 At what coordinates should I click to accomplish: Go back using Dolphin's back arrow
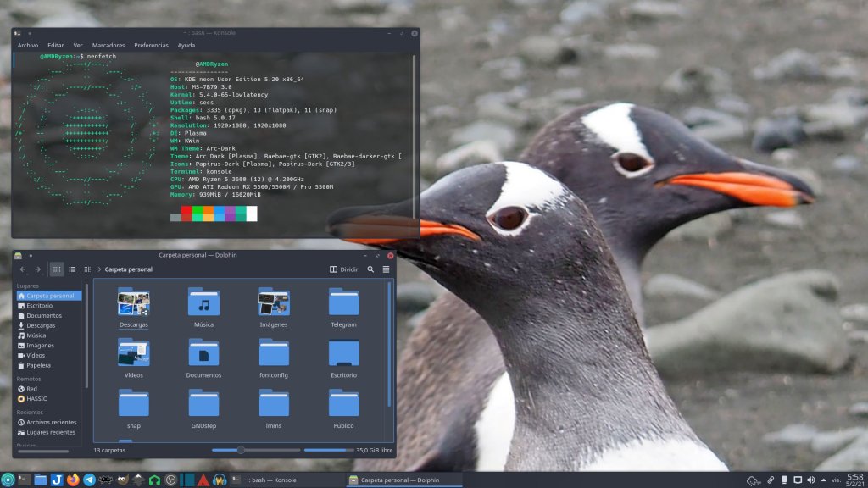pyautogui.click(x=23, y=269)
